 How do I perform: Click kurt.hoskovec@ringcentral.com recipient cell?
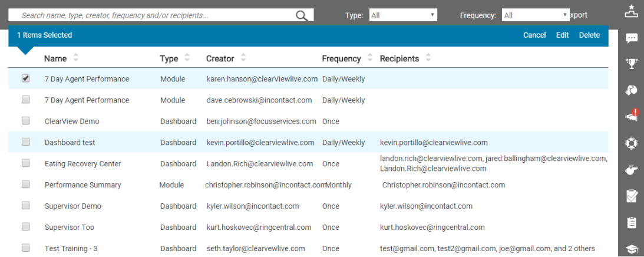point(432,228)
